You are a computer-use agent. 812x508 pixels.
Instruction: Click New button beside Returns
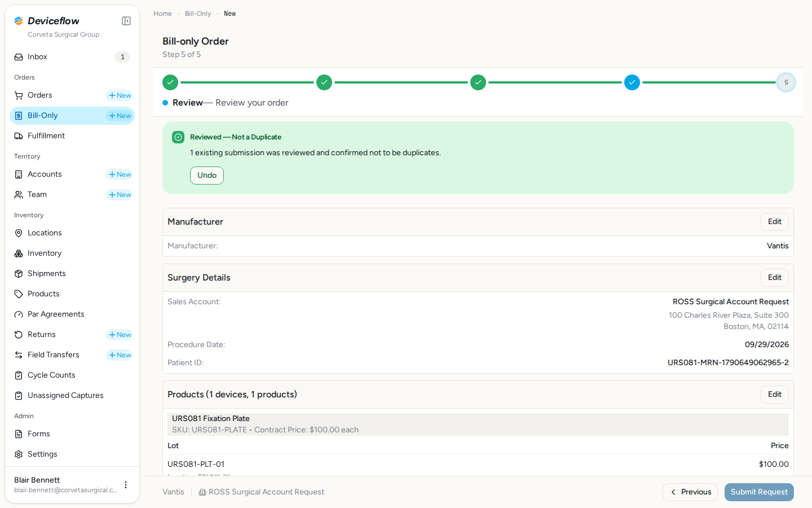coord(120,335)
